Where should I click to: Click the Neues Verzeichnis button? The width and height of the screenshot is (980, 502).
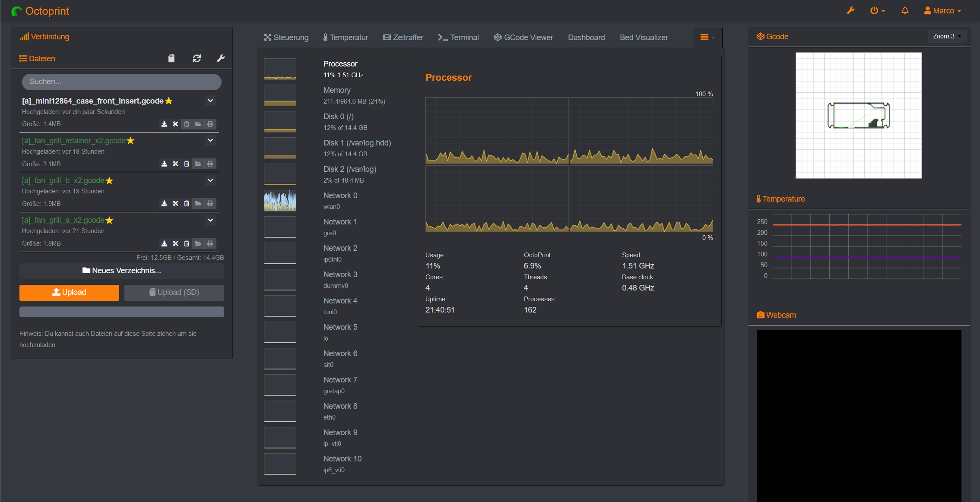point(121,271)
